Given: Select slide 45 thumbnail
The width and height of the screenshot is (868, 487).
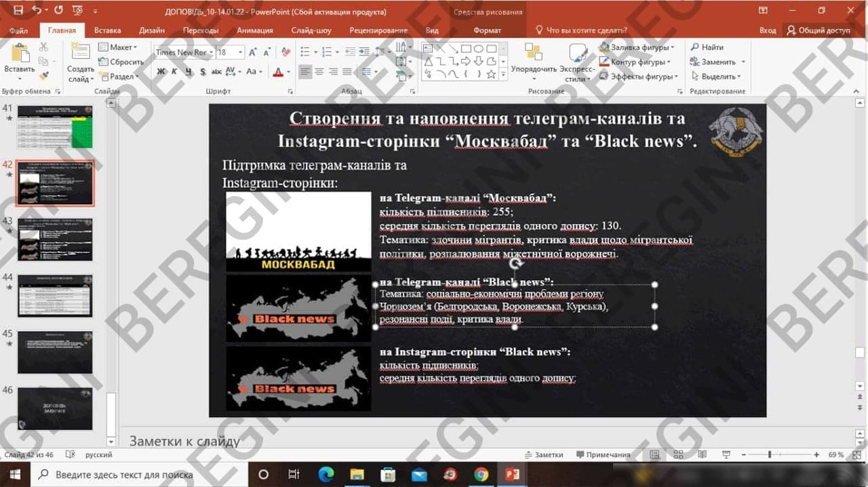Looking at the screenshot, I should pos(55,352).
